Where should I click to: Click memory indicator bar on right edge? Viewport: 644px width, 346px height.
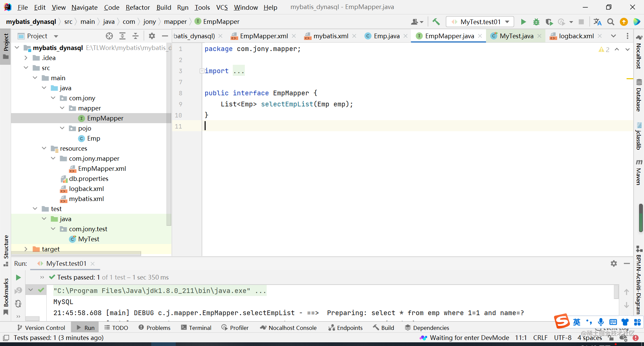[641, 218]
